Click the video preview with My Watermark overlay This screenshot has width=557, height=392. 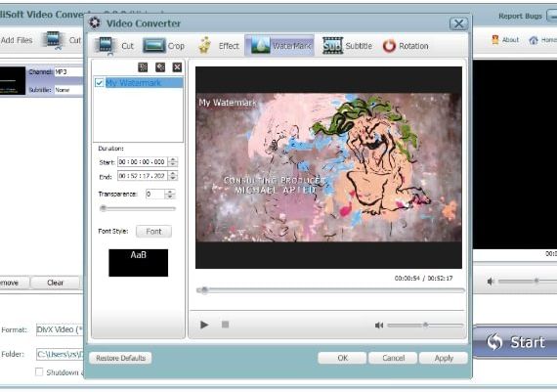[328, 167]
